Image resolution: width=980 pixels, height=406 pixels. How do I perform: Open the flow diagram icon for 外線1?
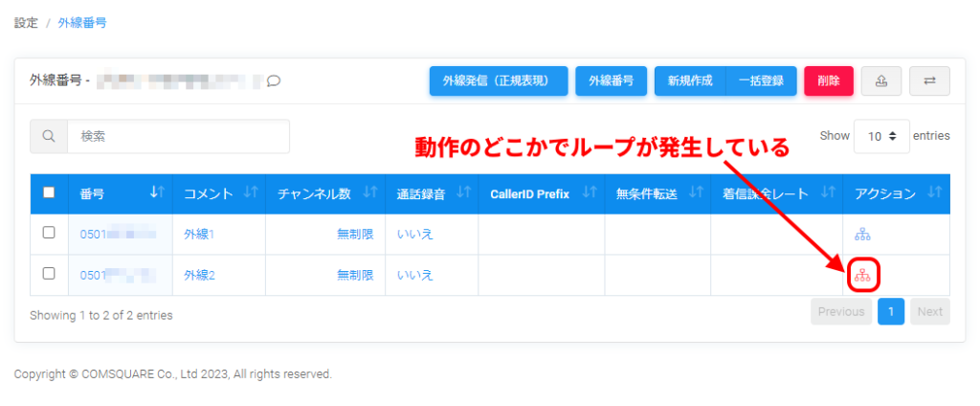[x=862, y=235]
